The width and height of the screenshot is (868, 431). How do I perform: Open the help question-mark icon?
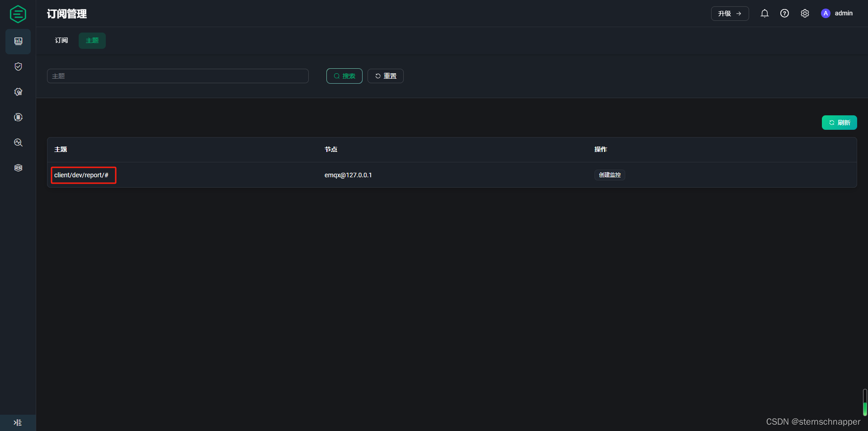(x=785, y=13)
